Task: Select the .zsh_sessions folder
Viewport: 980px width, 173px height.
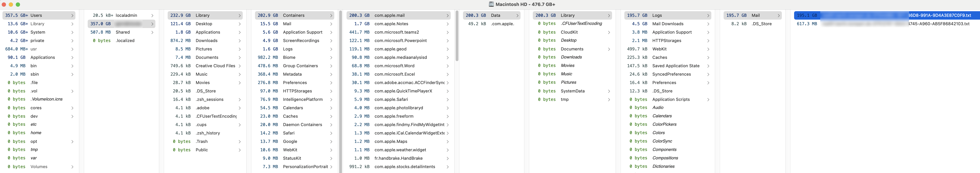Action: pos(205,100)
